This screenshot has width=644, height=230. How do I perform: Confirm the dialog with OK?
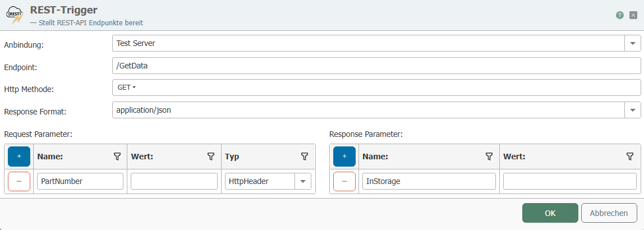pyautogui.click(x=550, y=213)
